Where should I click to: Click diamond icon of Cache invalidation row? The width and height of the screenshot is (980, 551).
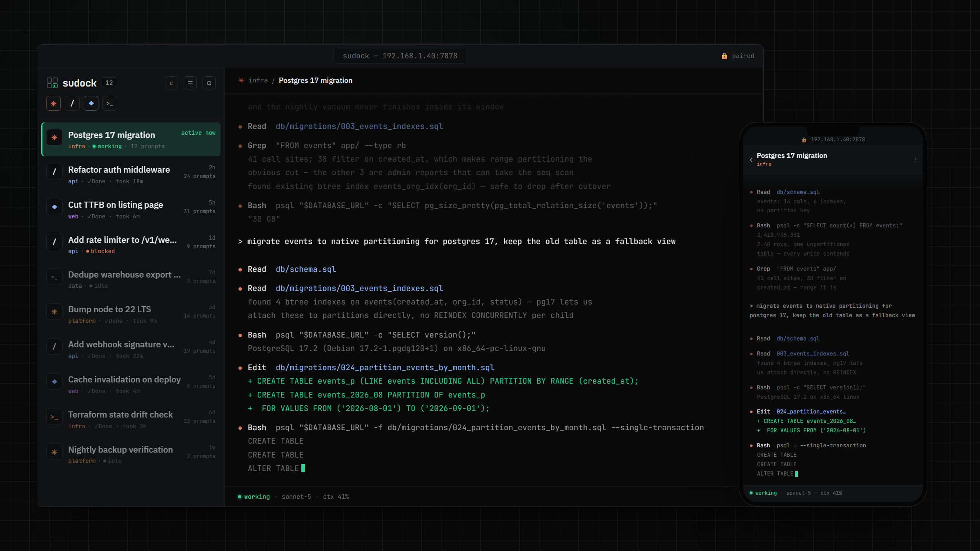54,382
